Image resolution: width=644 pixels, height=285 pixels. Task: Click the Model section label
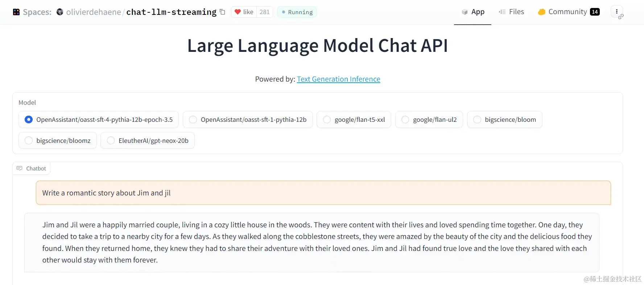point(27,103)
